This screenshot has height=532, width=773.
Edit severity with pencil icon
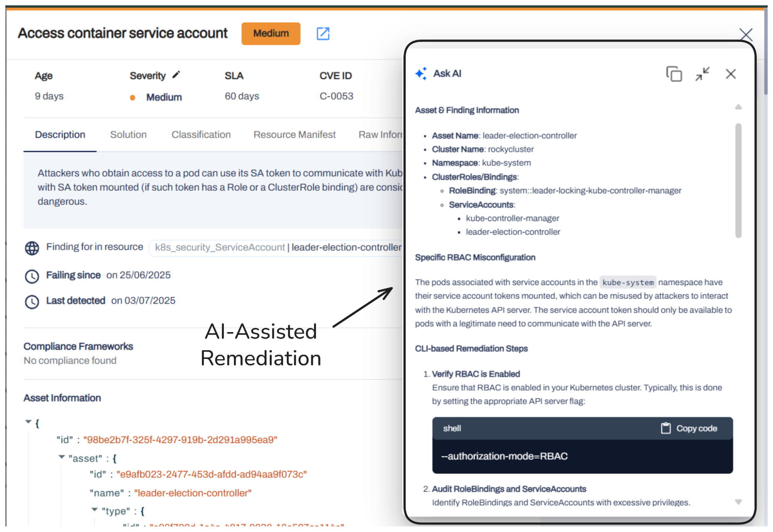(176, 75)
